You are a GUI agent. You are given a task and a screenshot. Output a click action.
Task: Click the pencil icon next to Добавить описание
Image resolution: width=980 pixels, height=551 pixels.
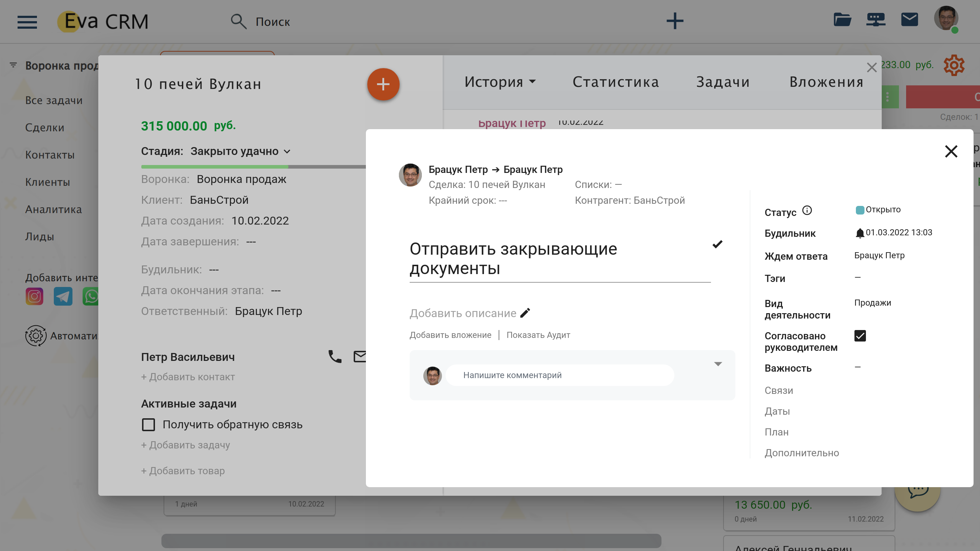tap(525, 313)
